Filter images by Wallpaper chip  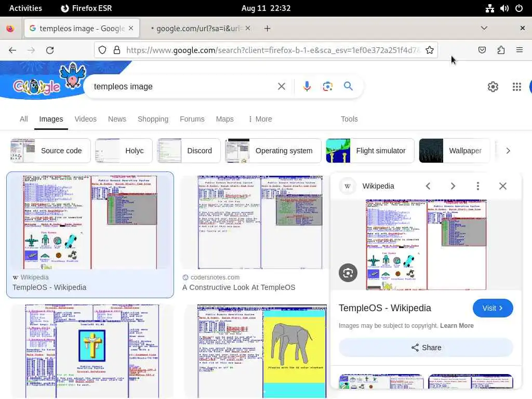click(455, 151)
